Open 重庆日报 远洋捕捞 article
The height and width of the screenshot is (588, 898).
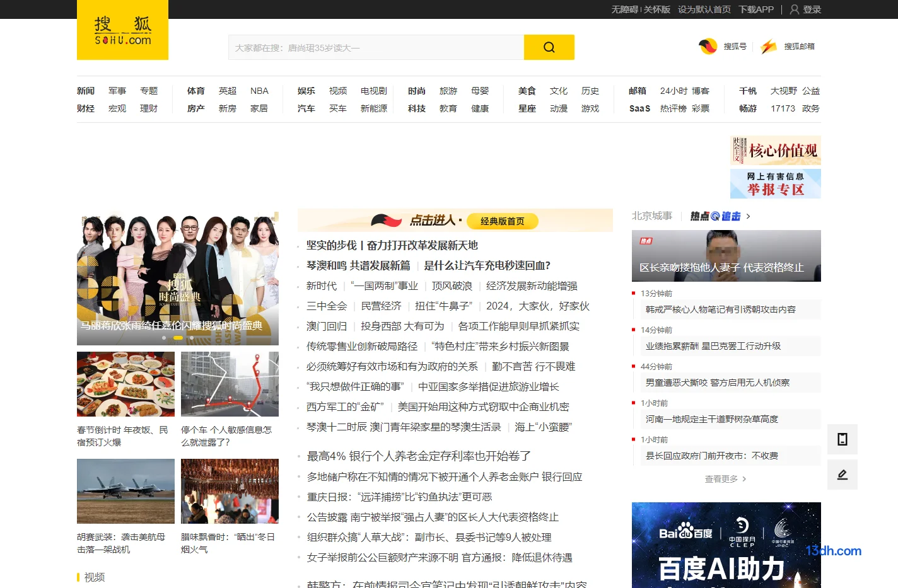(400, 497)
